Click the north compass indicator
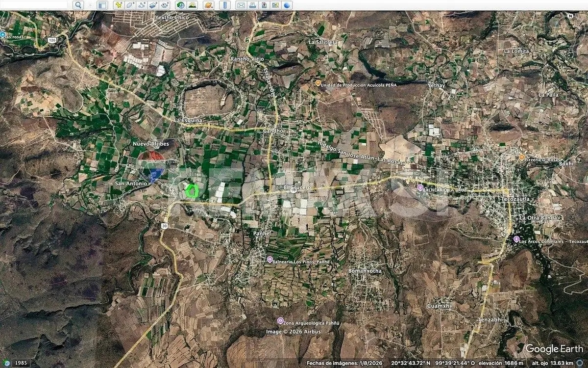 click(x=570, y=16)
